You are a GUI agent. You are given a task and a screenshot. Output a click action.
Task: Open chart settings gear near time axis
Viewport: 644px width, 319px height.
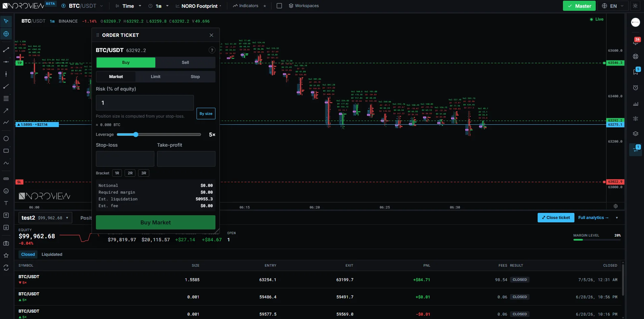pos(616,206)
